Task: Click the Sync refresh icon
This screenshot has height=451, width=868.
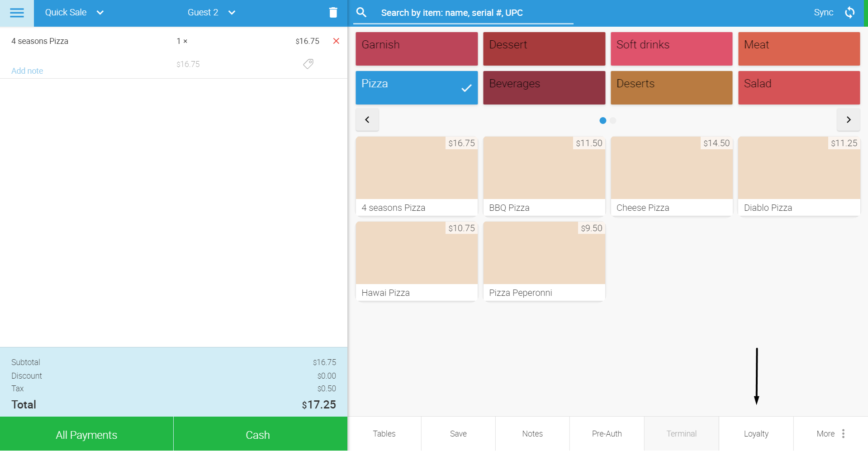Action: pyautogui.click(x=850, y=13)
